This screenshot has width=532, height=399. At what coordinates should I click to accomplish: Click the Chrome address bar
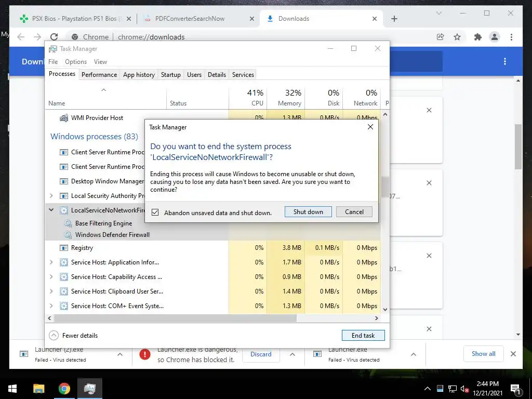[251, 37]
